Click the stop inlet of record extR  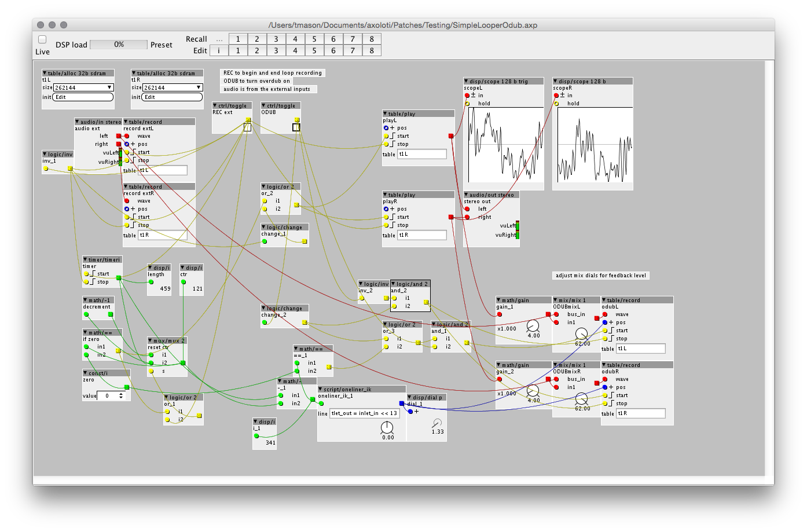click(127, 225)
